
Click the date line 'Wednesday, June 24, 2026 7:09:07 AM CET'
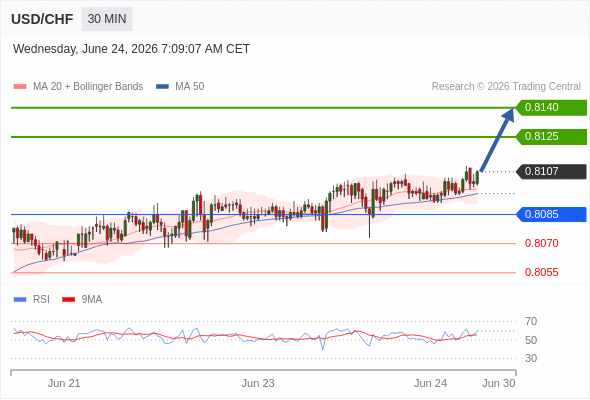(131, 49)
